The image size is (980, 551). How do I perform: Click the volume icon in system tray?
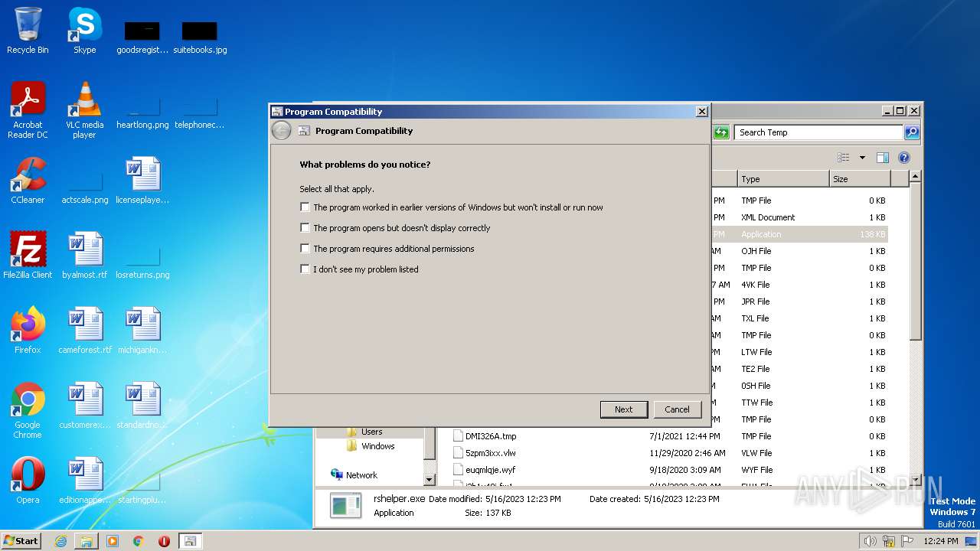[870, 541]
